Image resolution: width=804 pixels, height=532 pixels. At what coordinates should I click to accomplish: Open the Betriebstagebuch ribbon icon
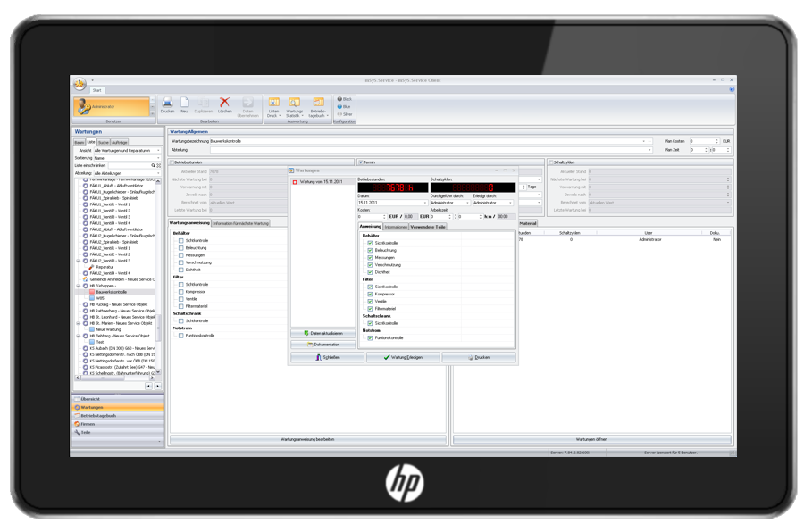coord(318,104)
